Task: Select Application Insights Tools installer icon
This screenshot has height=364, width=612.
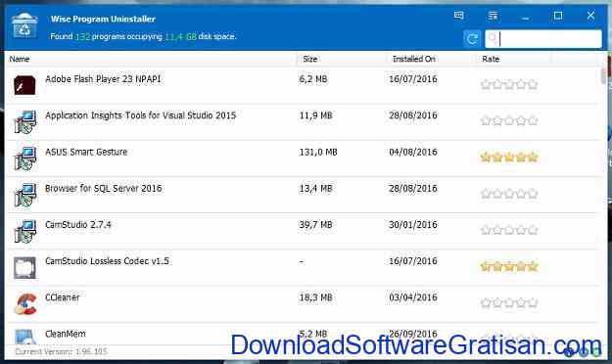Action: click(25, 121)
